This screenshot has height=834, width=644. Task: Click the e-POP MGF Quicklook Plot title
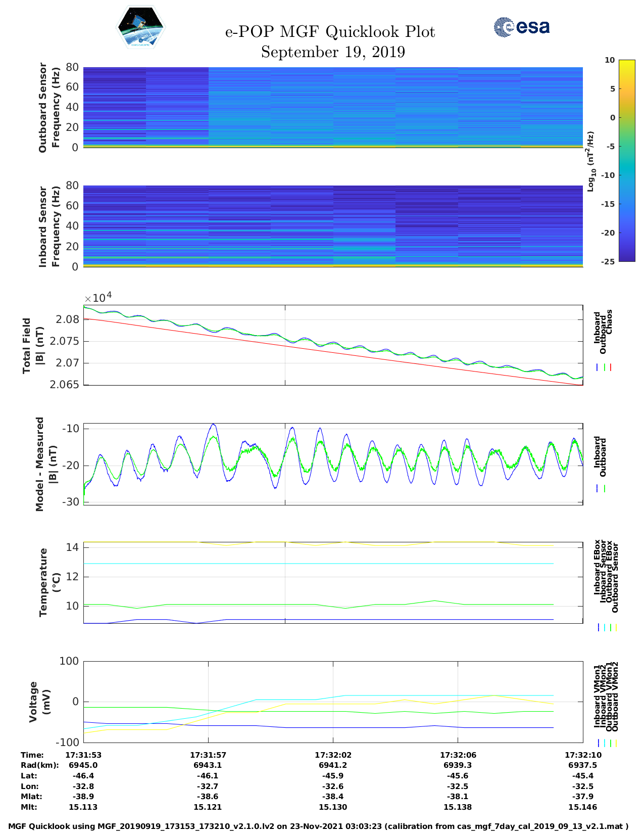click(330, 32)
